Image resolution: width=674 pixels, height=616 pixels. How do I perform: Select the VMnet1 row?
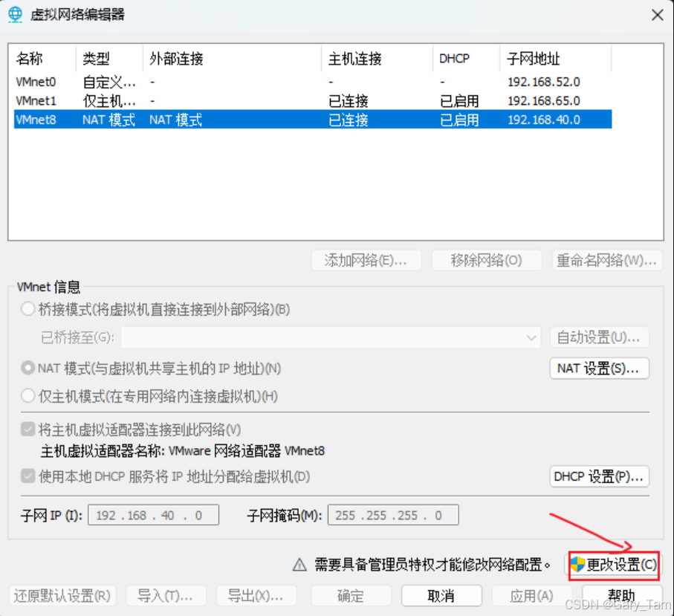click(313, 100)
